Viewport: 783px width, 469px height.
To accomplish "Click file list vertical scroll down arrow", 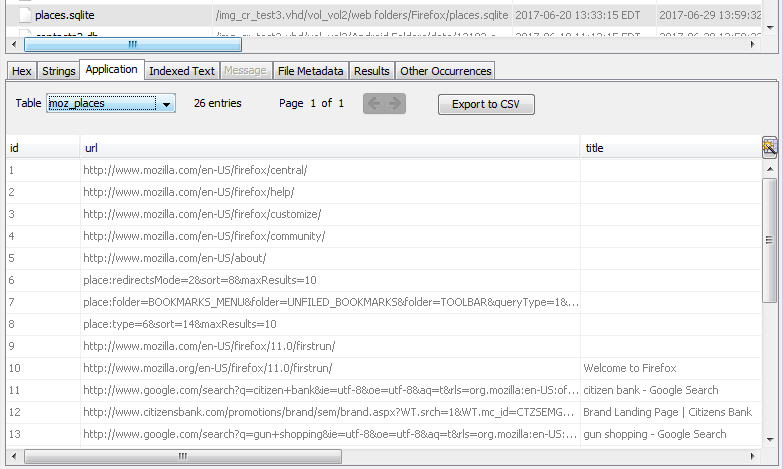I will [x=770, y=27].
